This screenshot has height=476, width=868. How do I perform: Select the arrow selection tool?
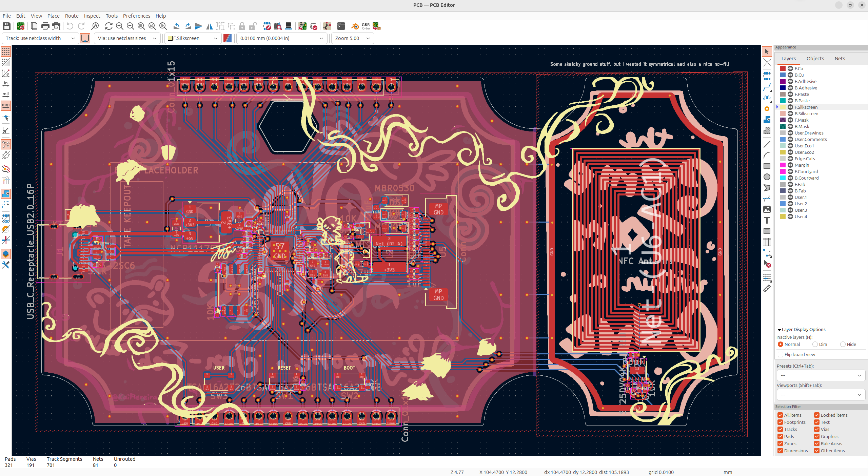pos(767,51)
